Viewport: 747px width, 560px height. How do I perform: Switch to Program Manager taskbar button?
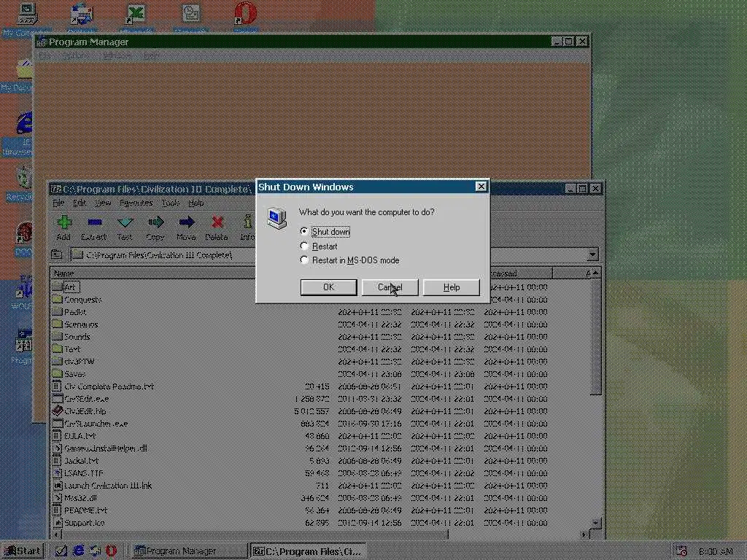coord(189,551)
